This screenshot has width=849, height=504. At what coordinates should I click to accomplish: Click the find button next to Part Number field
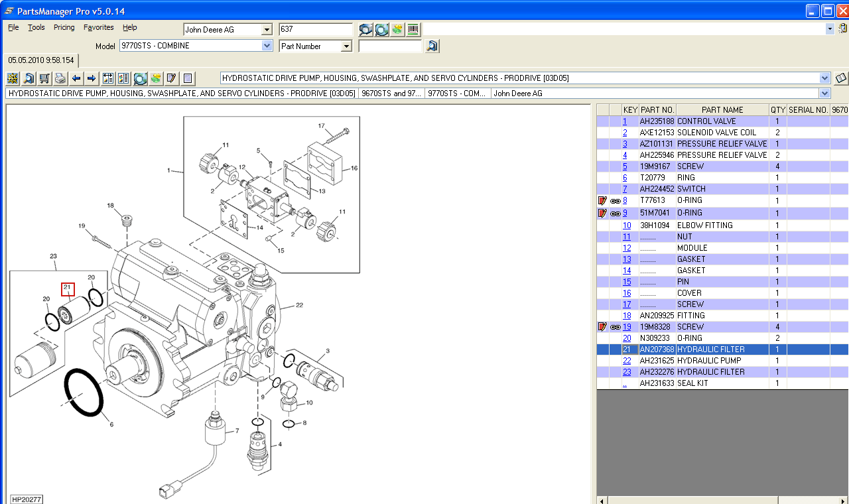[432, 46]
